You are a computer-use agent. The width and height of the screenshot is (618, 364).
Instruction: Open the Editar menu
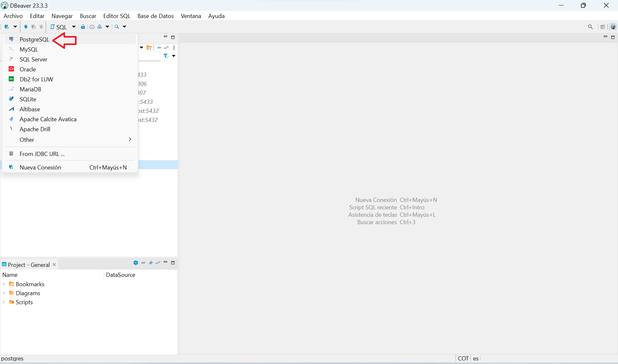tap(37, 16)
